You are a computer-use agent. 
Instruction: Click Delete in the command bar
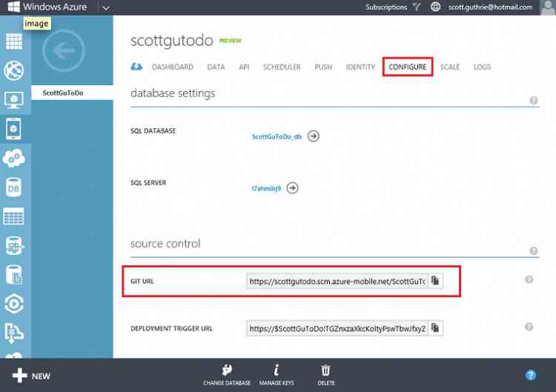tap(326, 375)
